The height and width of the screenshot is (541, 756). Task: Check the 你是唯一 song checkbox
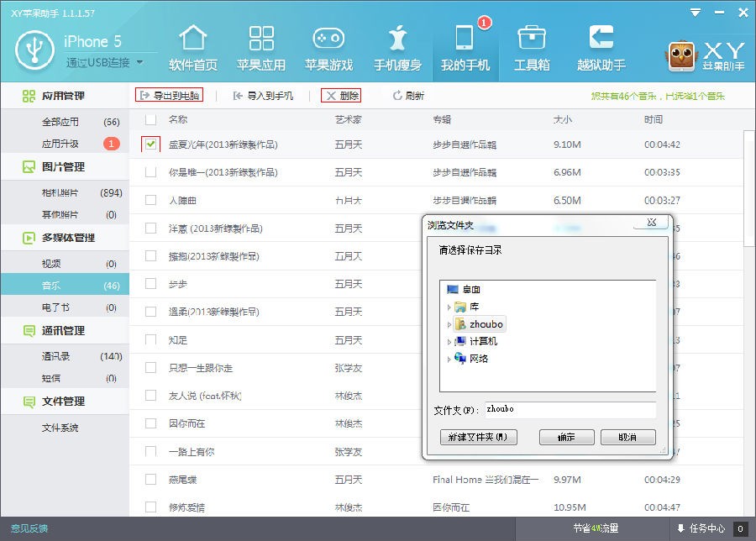coord(150,172)
